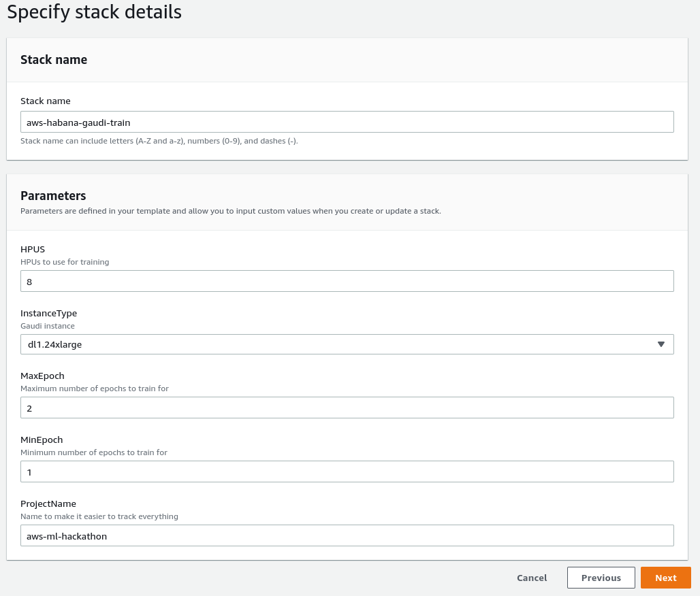The width and height of the screenshot is (700, 596).
Task: Click the MaxEpoch parameter label
Action: (42, 376)
